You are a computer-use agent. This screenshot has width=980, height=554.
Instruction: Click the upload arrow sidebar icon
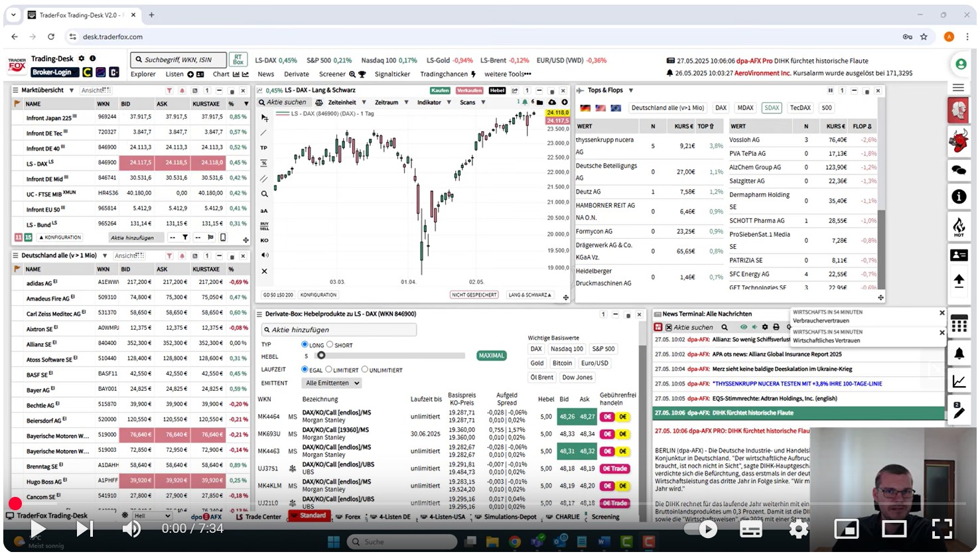click(959, 282)
